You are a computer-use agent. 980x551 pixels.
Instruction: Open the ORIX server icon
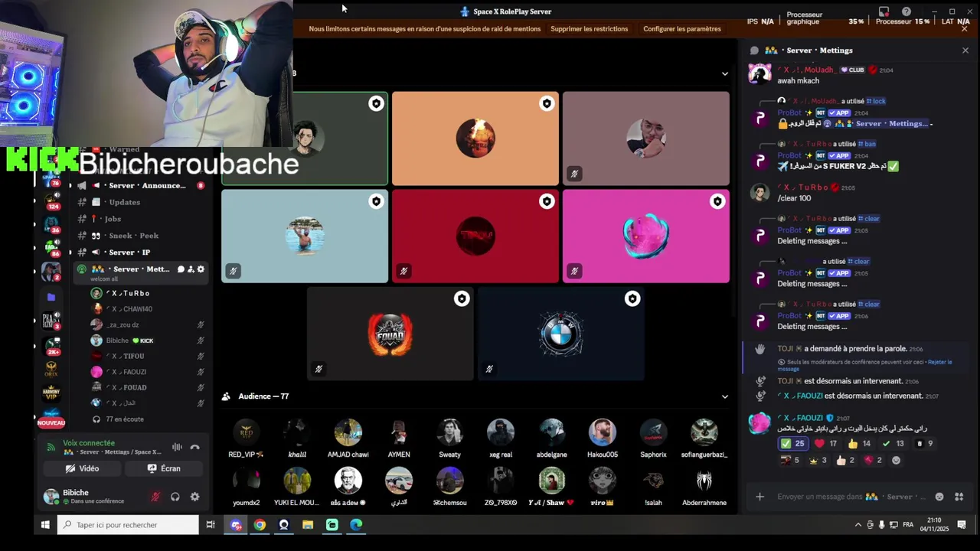[51, 369]
